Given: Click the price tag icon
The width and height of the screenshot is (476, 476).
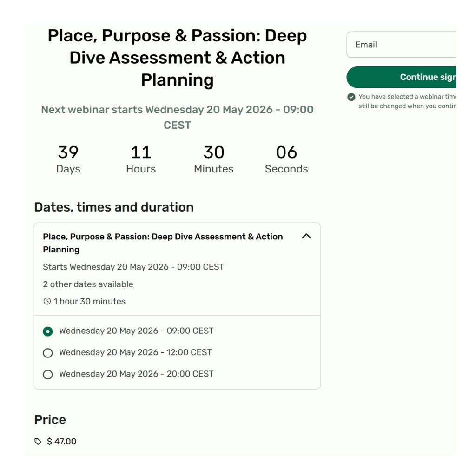Looking at the screenshot, I should click(38, 442).
